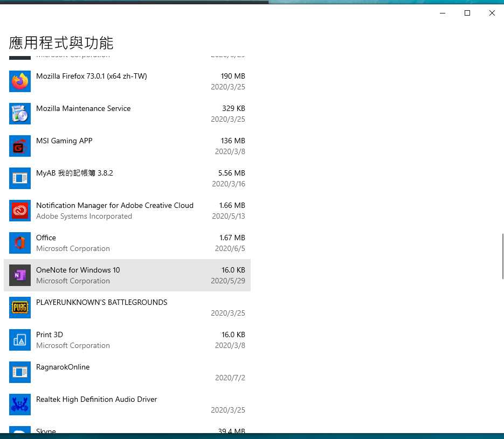Click the 2020/6/5 install date
The image size is (504, 439).
coord(230,248)
